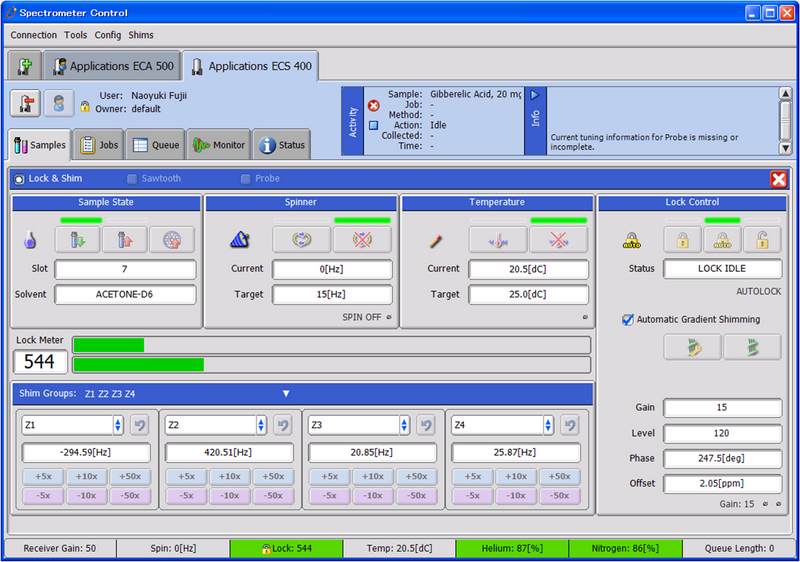Click the unlock open padlock icon
800x562 pixels.
pyautogui.click(x=762, y=240)
